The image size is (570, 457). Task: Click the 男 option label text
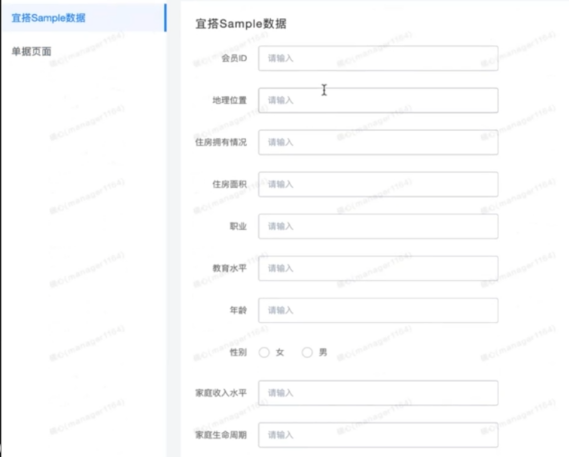[323, 352]
